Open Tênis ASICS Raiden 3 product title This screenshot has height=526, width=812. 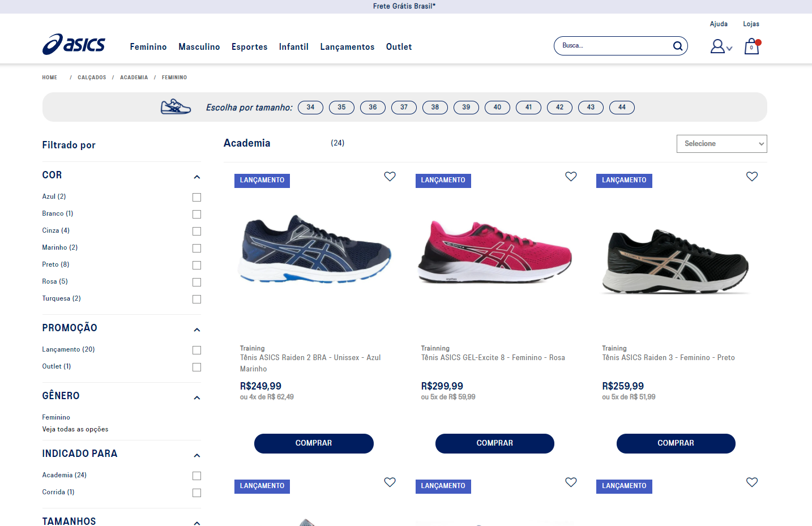pos(668,358)
